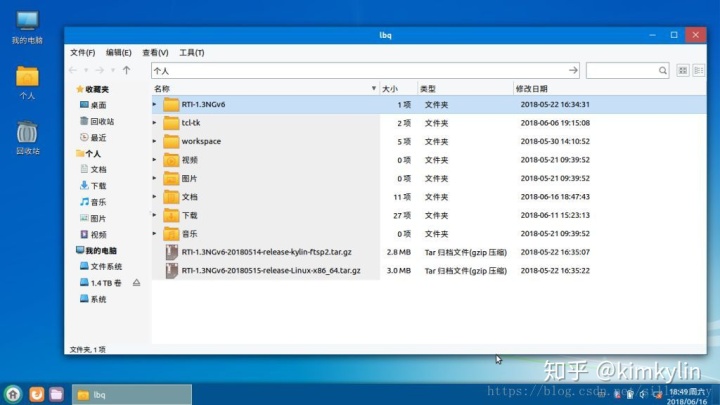720x405 pixels.
Task: Open the 查看(V) menu
Action: [x=155, y=52]
